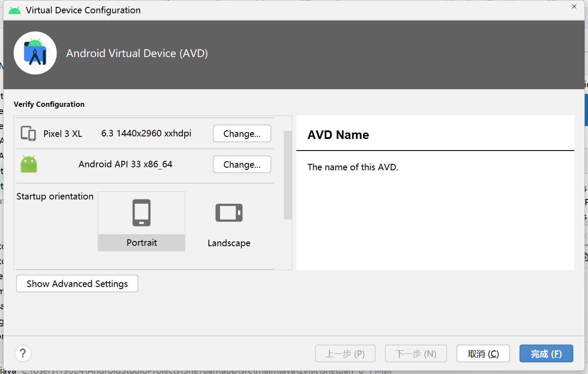Viewport: 588px width, 374px height.
Task: Close the Virtual Device Configuration dialog
Action: pos(574,6)
